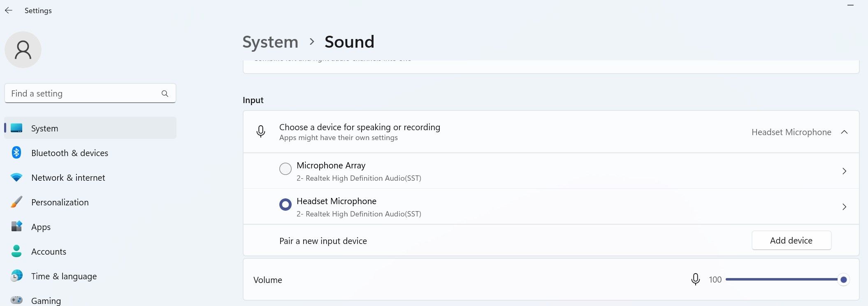Click the back arrow in Settings

point(9,11)
